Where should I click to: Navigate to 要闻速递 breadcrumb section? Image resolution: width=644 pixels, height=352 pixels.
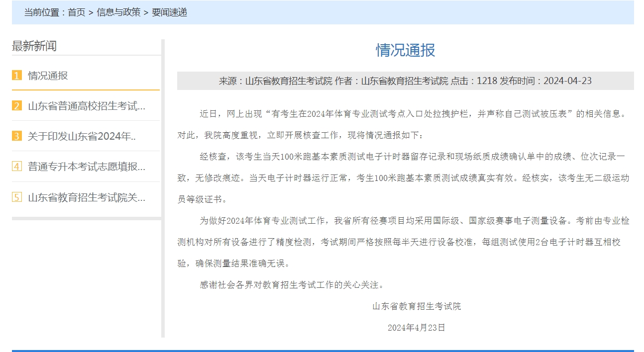click(170, 12)
